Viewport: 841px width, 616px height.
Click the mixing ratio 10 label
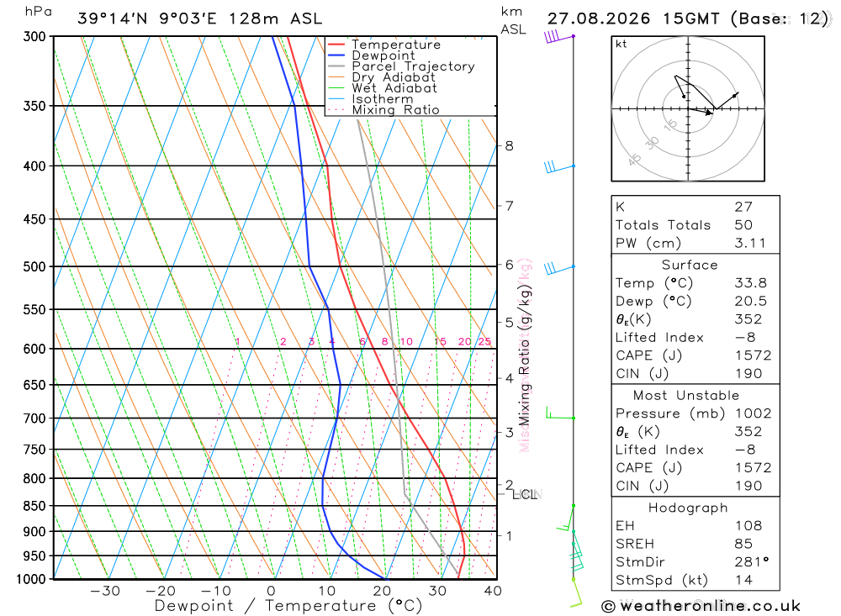pyautogui.click(x=406, y=341)
